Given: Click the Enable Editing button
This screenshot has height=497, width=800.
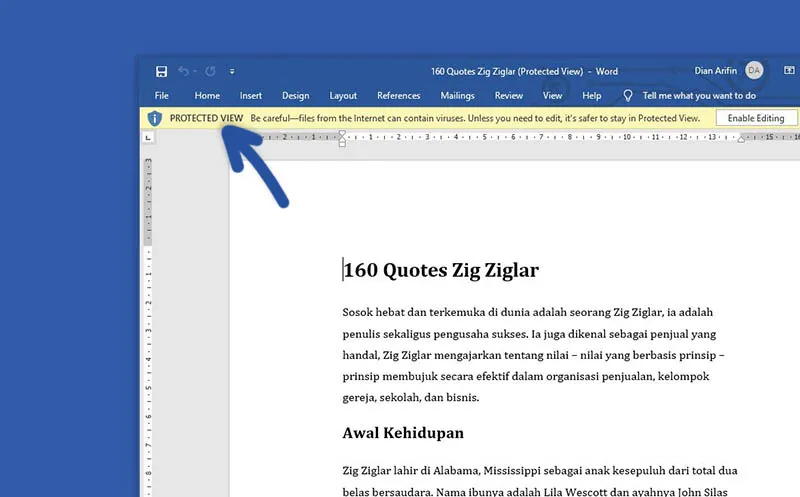Looking at the screenshot, I should pyautogui.click(x=756, y=118).
